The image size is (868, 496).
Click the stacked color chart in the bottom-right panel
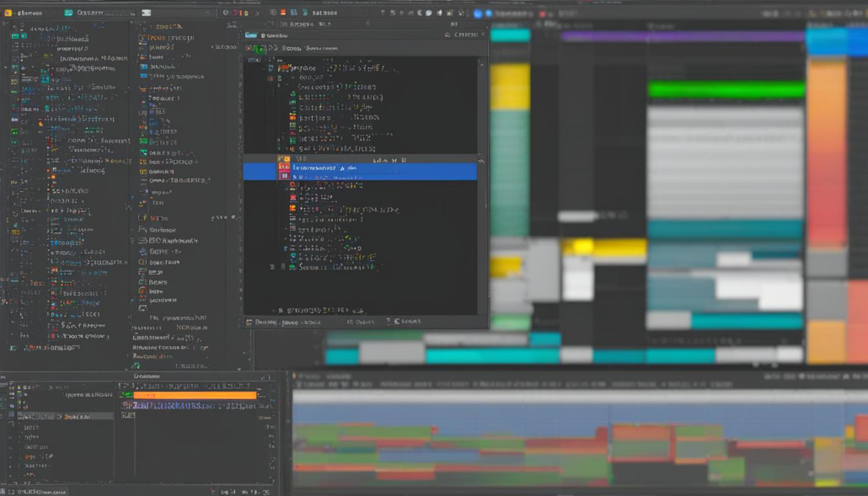click(x=580, y=444)
